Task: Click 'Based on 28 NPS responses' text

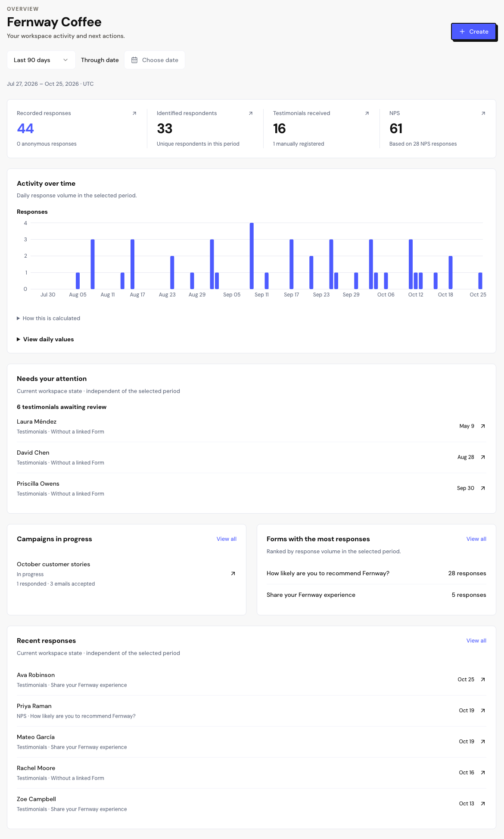Action: click(423, 144)
